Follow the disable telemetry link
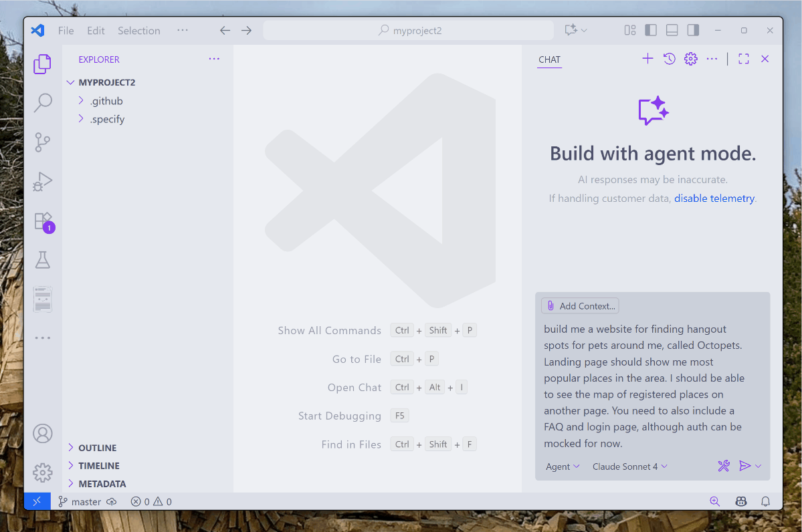Image resolution: width=802 pixels, height=532 pixels. [714, 198]
